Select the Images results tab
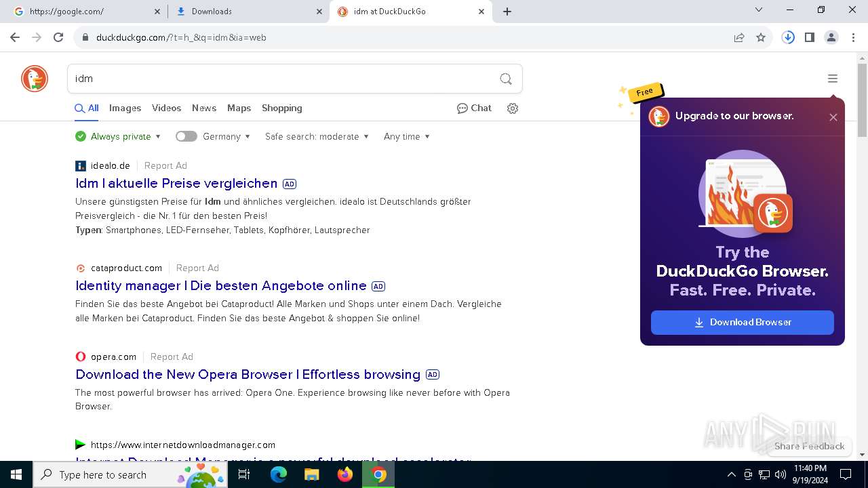Viewport: 868px width, 488px height. tap(125, 108)
